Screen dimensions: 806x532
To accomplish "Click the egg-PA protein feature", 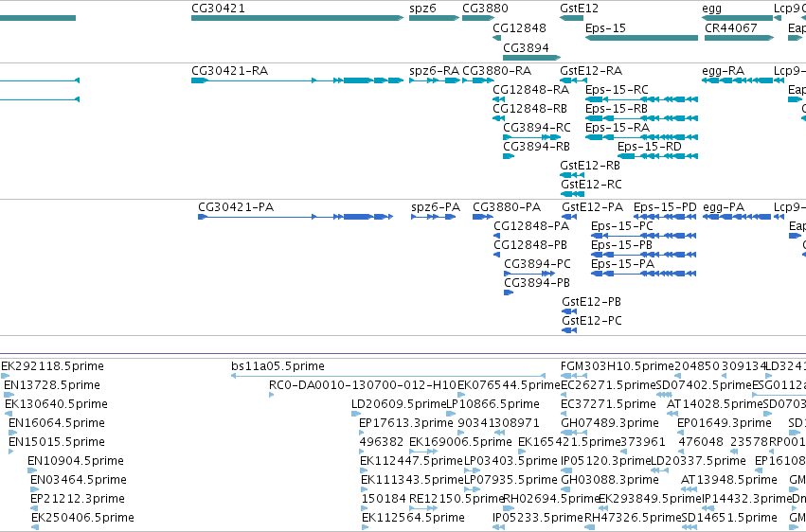I will tap(737, 217).
